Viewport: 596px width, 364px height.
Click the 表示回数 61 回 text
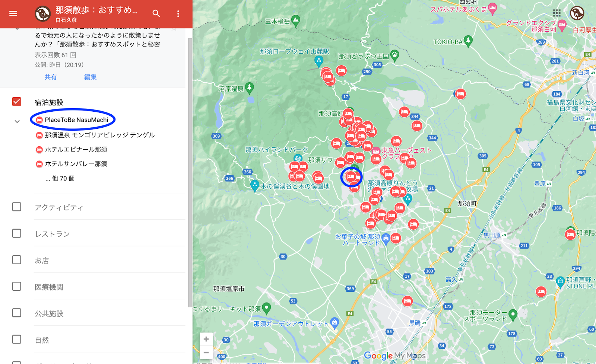tap(56, 55)
